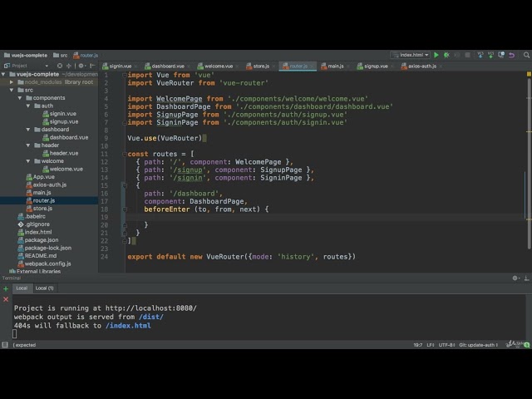Collapse the components folder arrow

pyautogui.click(x=20, y=98)
